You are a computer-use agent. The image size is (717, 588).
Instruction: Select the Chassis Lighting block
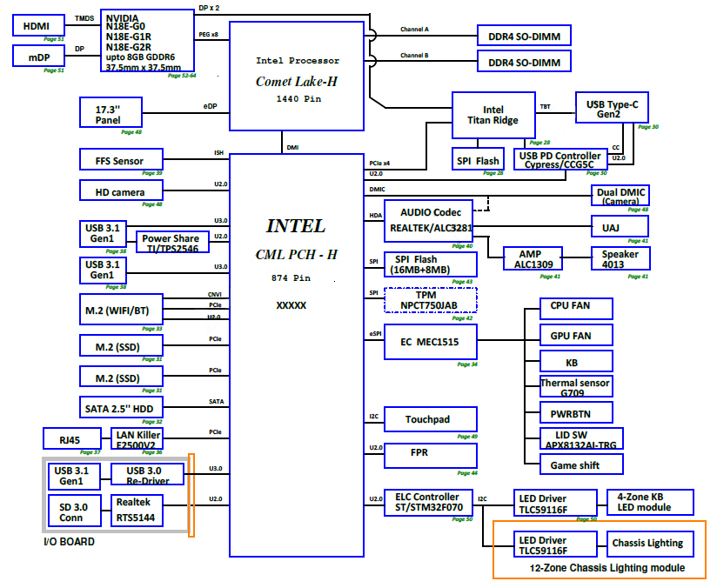pos(647,544)
